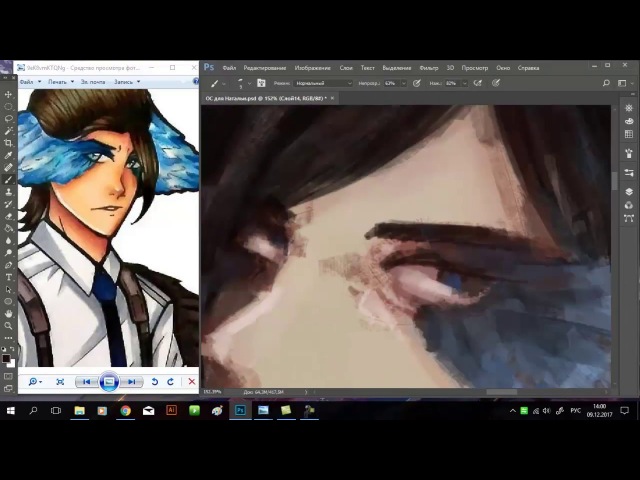Select the Eyedropper tool
Viewport: 640px width, 480px height.
pyautogui.click(x=8, y=155)
